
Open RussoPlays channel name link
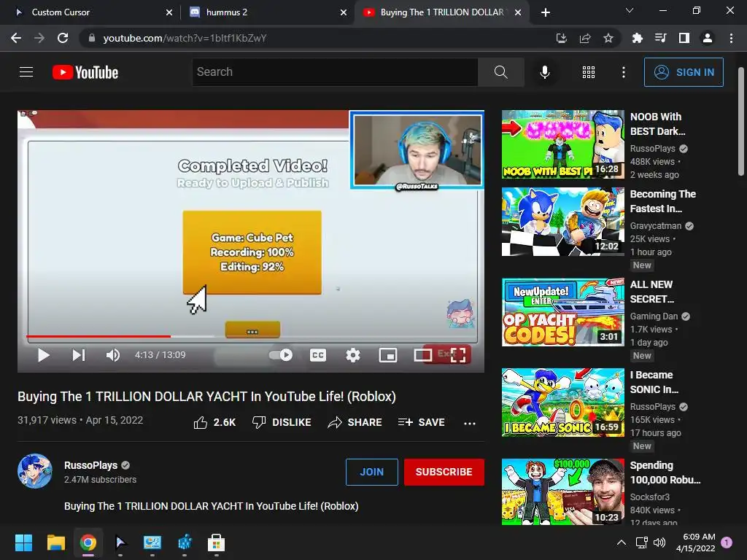point(91,465)
